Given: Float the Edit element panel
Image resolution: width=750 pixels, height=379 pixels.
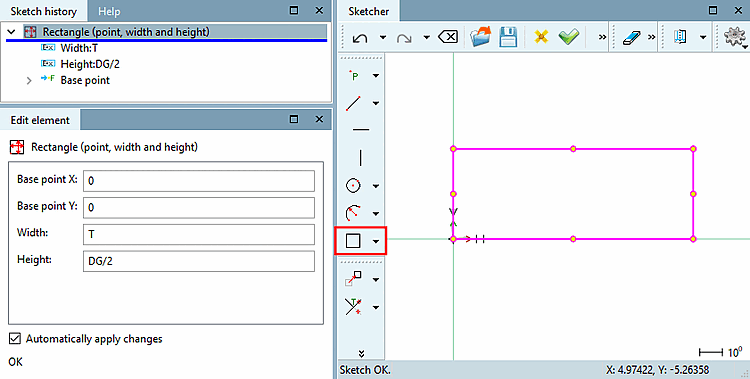Looking at the screenshot, I should click(294, 119).
